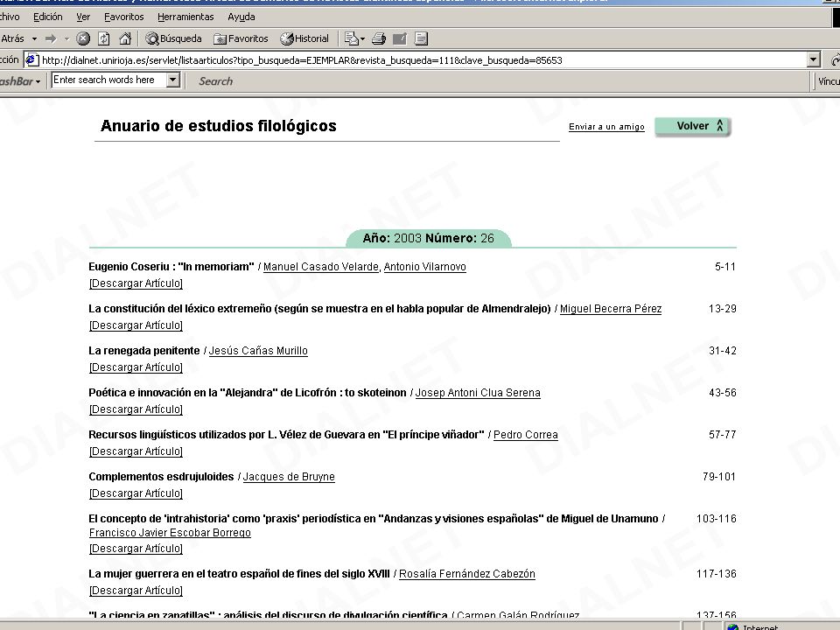This screenshot has width=840, height=630.
Task: Open the Atrás history dropdown arrow
Action: tap(35, 39)
